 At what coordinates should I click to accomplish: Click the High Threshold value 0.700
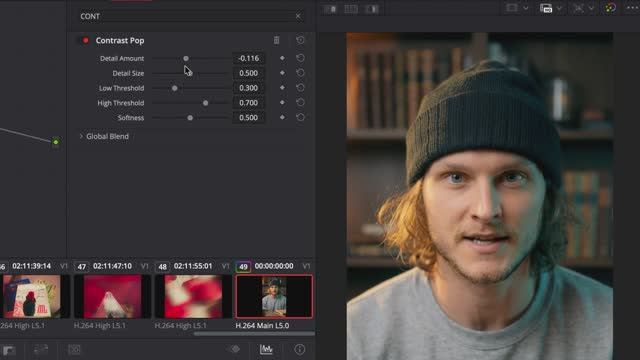click(249, 102)
